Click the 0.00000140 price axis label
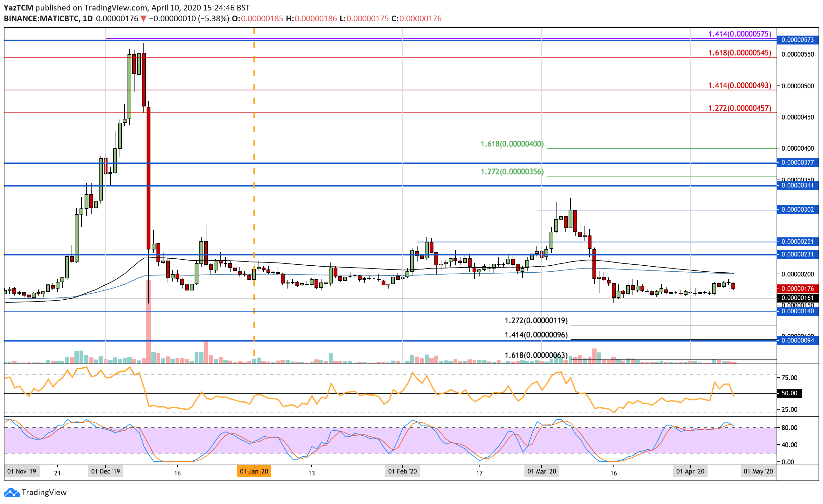Screen dimensions: 823x504 (x=798, y=311)
